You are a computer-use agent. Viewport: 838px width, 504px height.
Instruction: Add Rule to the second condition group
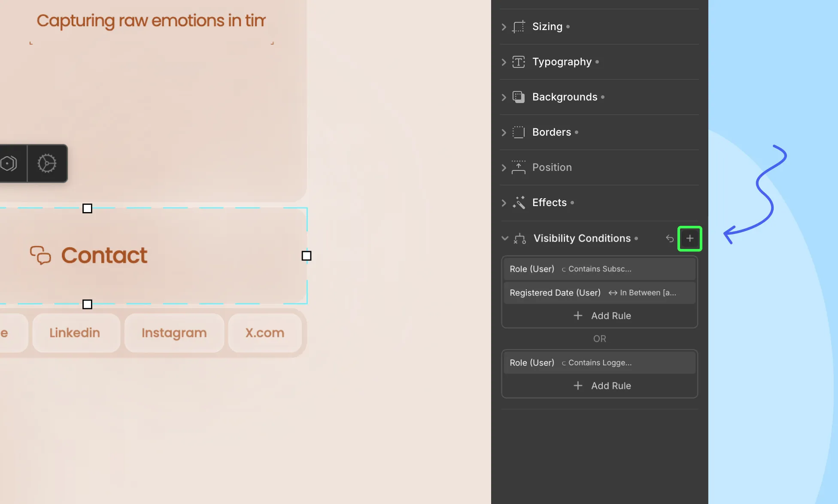pyautogui.click(x=602, y=386)
